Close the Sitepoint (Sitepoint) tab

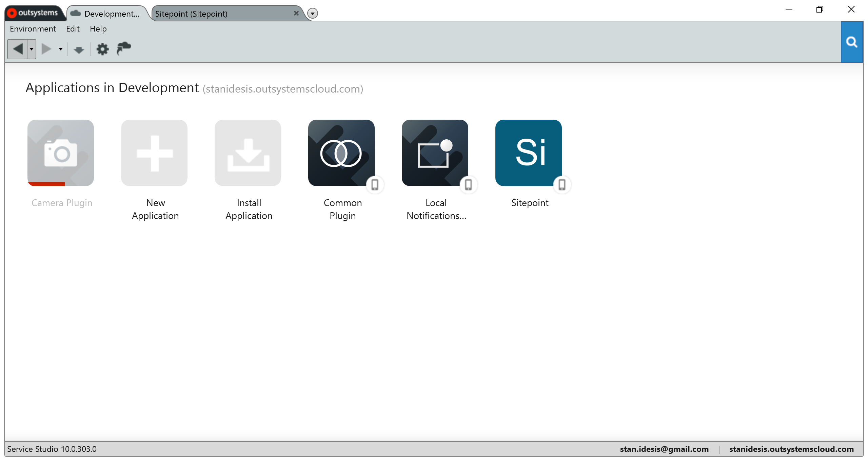(296, 13)
